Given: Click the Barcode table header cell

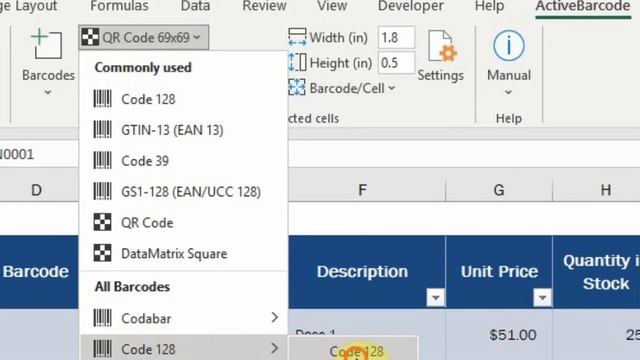Looking at the screenshot, I should coord(39,272).
